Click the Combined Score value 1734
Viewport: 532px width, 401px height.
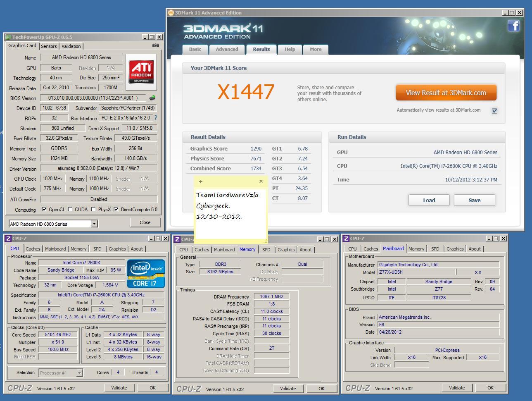point(256,169)
